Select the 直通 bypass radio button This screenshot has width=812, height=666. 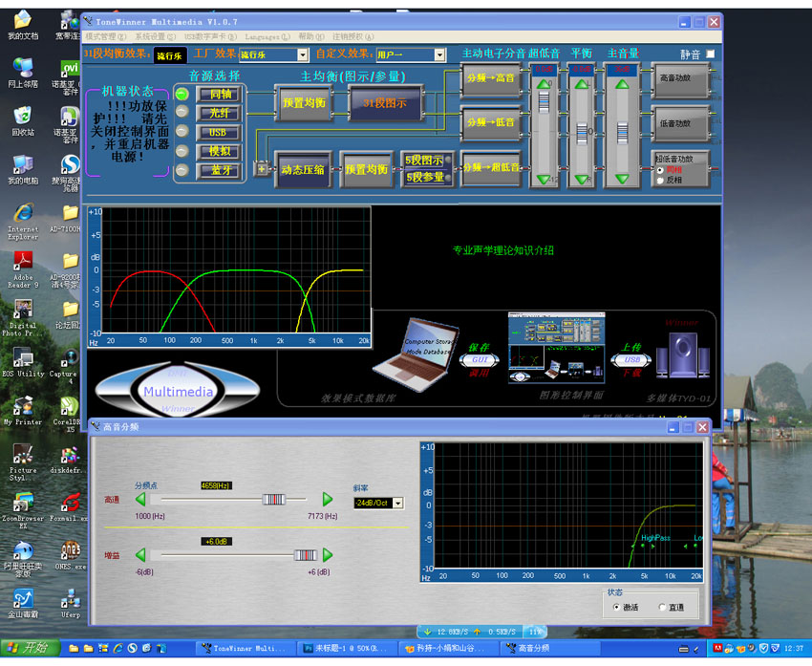[663, 607]
